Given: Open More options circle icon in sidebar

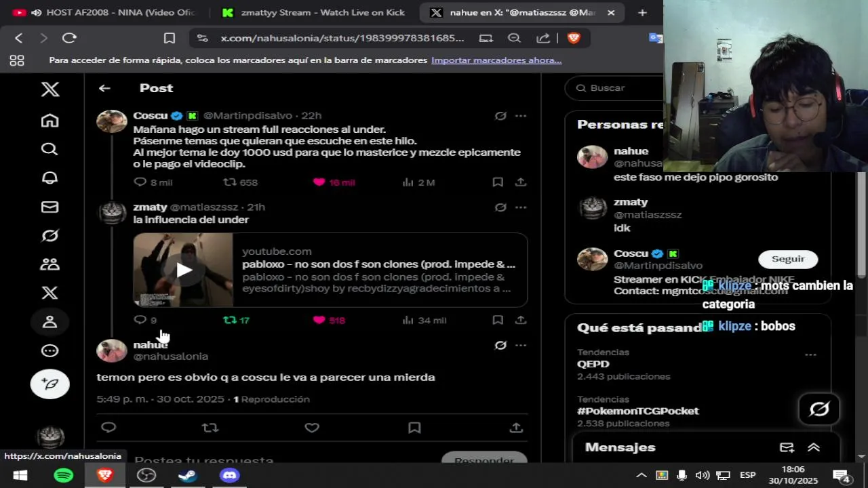Looking at the screenshot, I should (x=50, y=350).
